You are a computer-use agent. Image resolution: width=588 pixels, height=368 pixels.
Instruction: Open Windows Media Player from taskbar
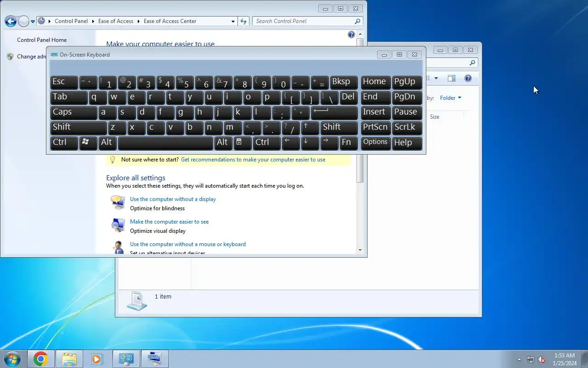(97, 359)
